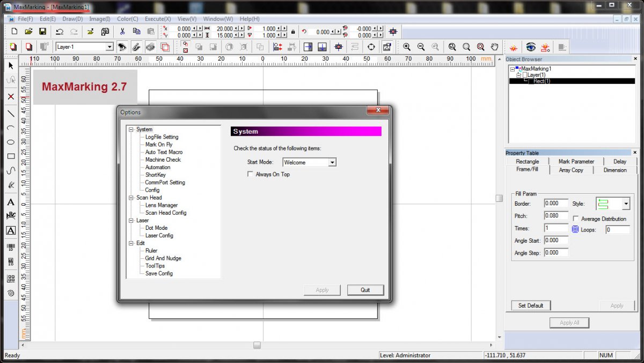
Task: Switch to the Mark Parameter tab
Action: 576,161
